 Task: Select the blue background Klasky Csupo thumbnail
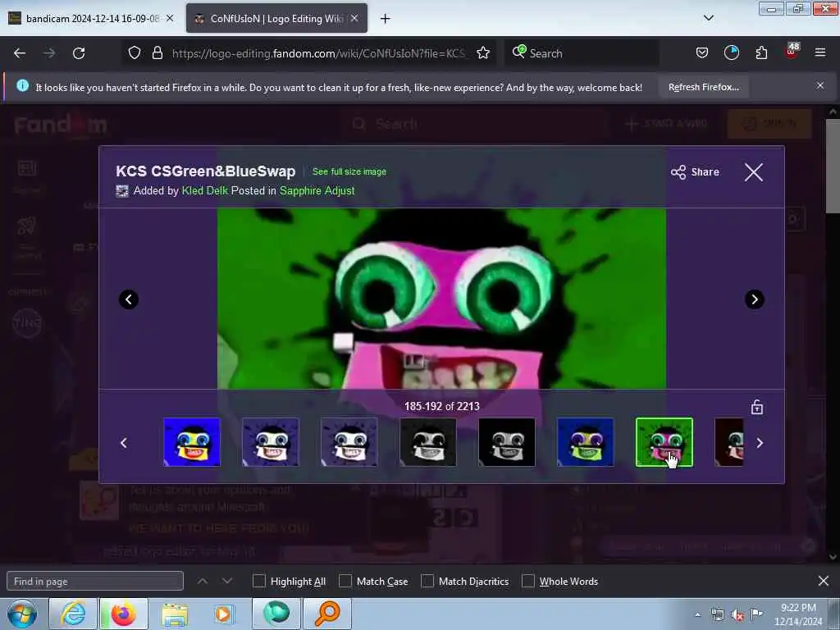[192, 442]
